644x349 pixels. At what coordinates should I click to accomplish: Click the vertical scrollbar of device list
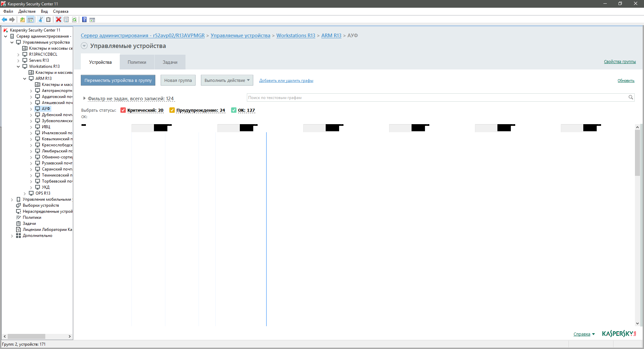(637, 153)
